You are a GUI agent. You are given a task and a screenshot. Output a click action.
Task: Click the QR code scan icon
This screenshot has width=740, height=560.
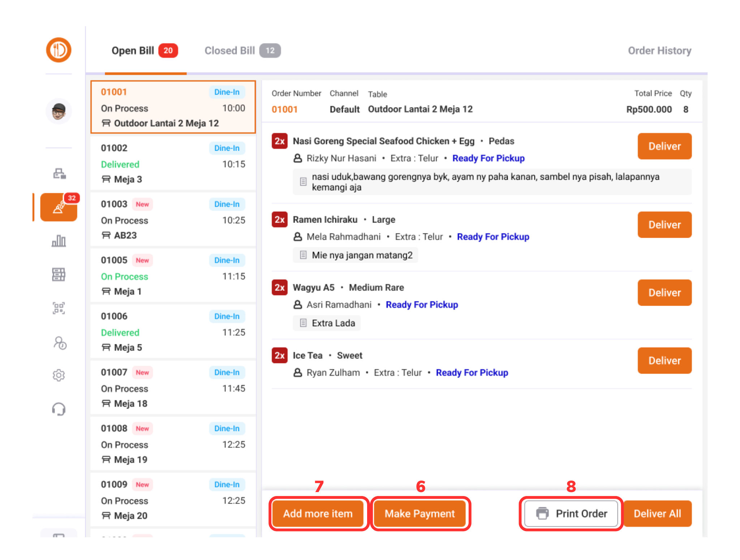pos(59,308)
